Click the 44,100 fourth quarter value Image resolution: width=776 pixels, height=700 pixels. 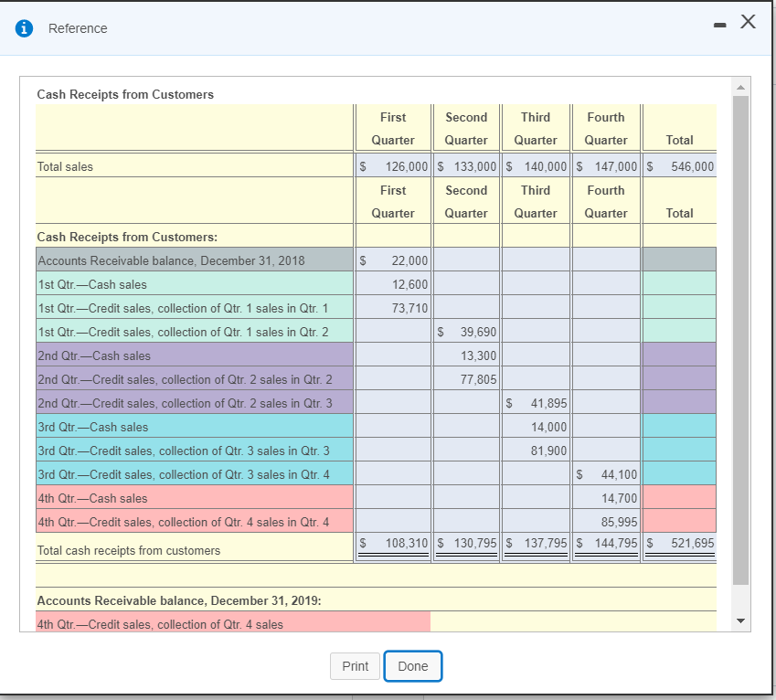619,474
